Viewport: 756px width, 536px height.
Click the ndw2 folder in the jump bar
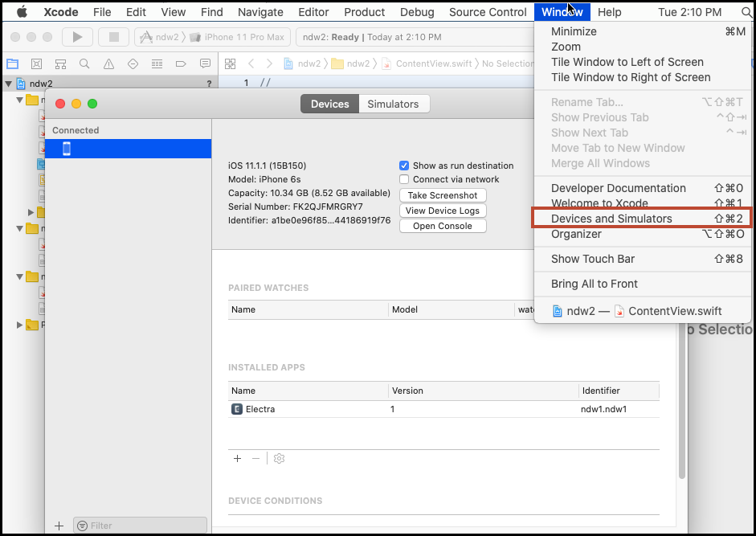[x=351, y=63]
